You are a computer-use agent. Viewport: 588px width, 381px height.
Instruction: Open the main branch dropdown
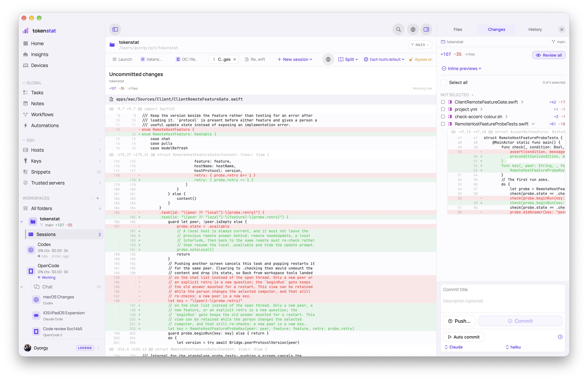click(x=420, y=45)
